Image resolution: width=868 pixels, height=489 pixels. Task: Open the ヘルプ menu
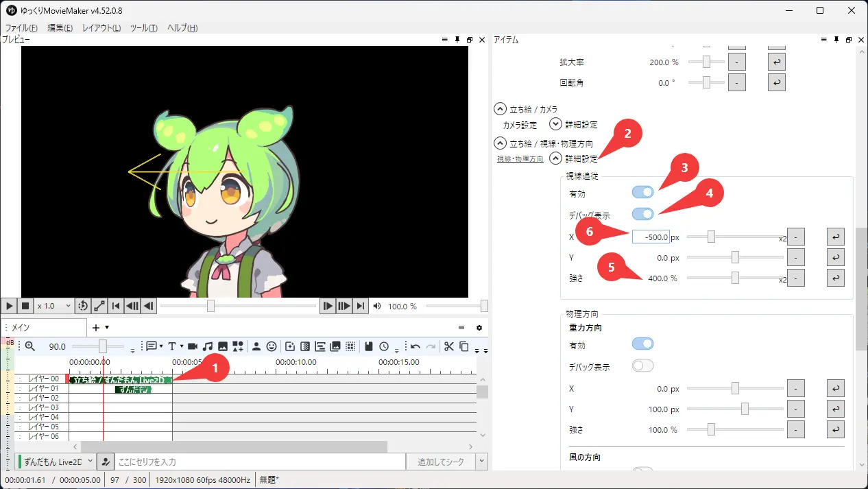coord(182,28)
